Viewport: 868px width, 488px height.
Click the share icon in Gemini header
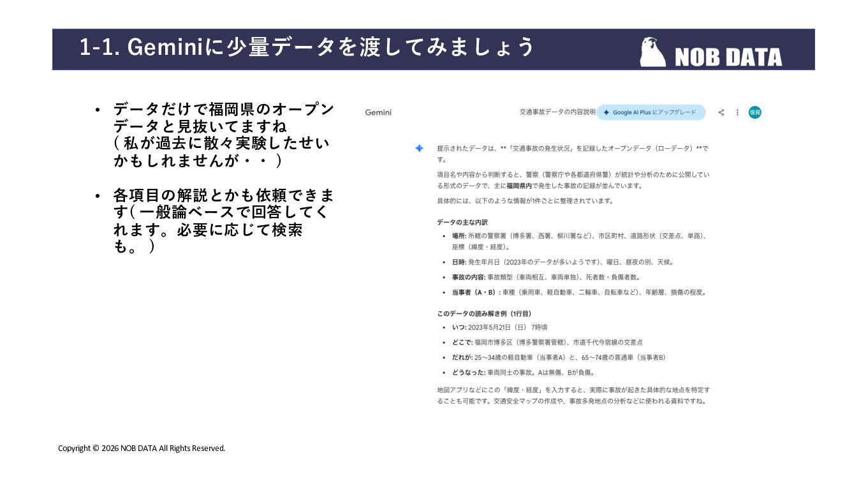(x=721, y=112)
